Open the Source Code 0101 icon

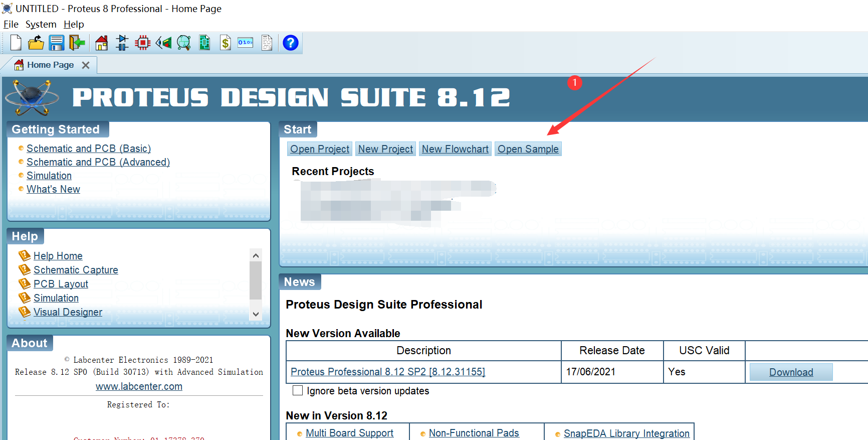[246, 43]
